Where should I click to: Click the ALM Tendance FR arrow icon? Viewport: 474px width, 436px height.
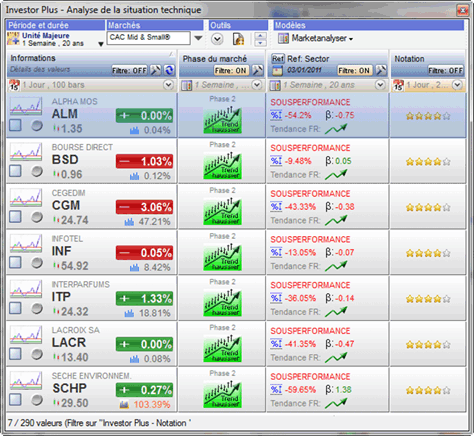pos(336,129)
